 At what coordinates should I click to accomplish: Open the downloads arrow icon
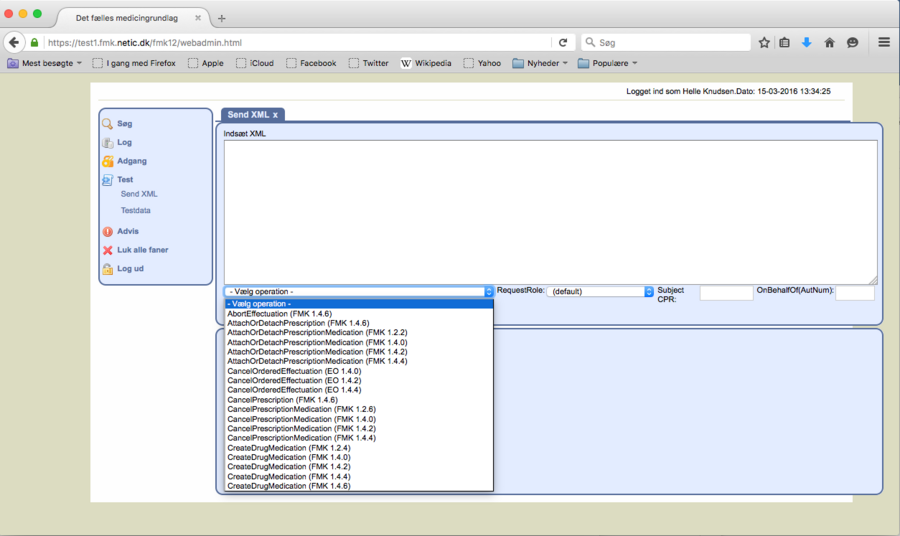(x=806, y=43)
